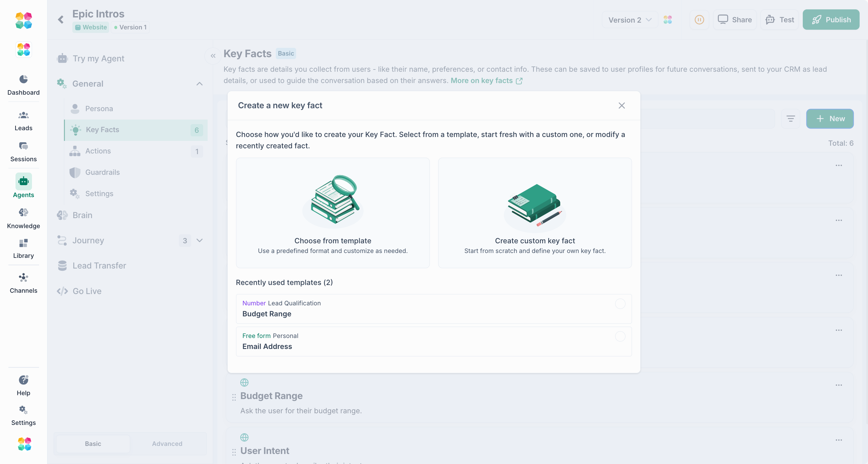
Task: Collapse the General section chevron
Action: tap(200, 84)
